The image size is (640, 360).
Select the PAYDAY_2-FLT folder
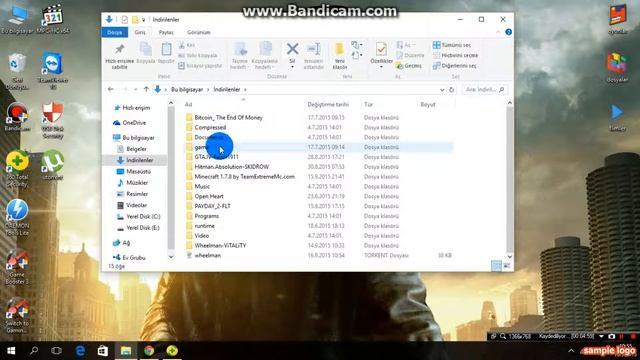point(212,206)
